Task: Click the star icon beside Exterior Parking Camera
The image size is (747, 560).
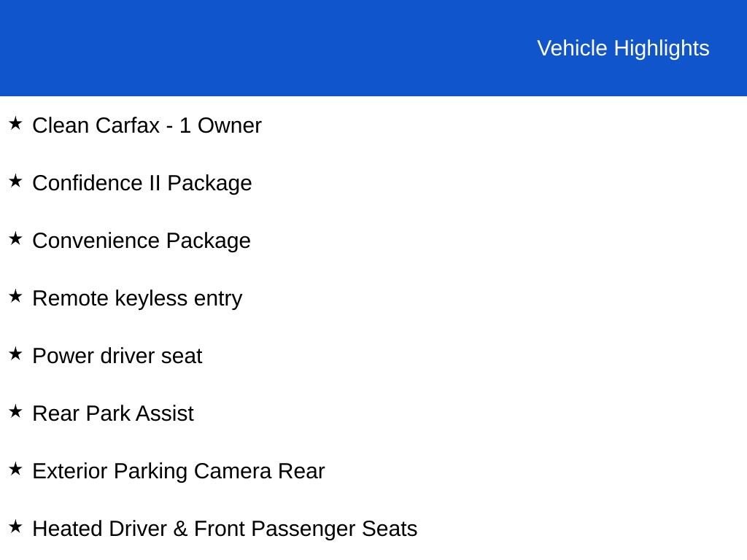Action: pos(15,469)
